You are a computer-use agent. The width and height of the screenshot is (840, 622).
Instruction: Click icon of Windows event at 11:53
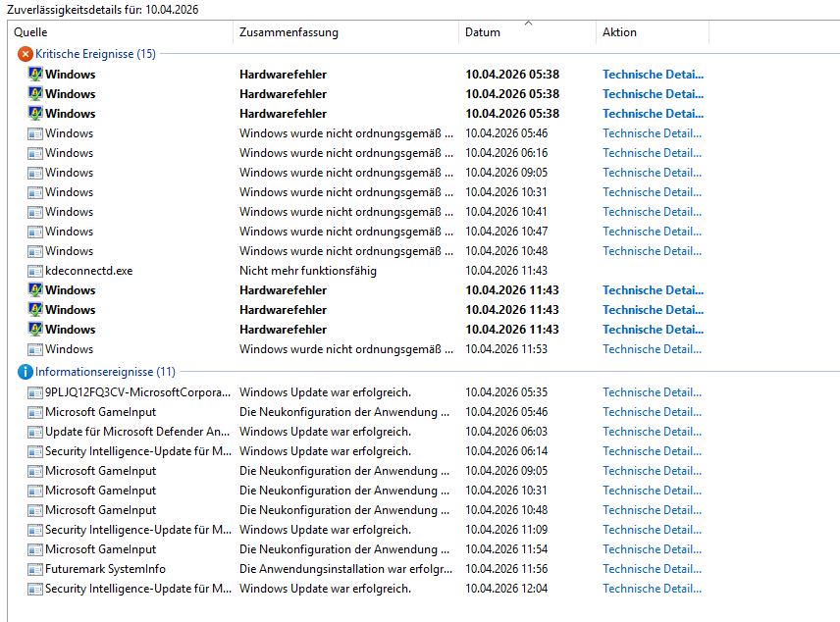point(35,349)
